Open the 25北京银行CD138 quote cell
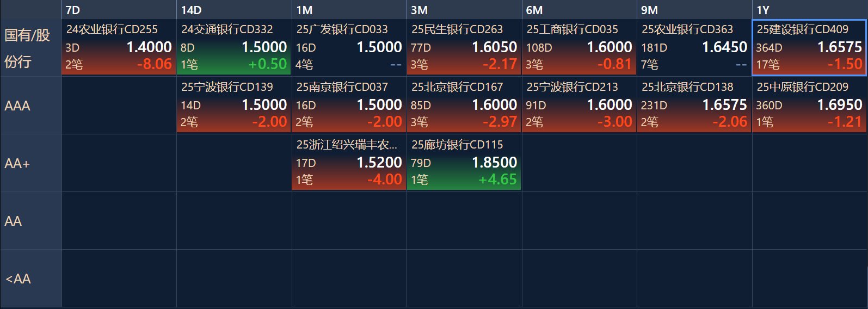This screenshot has height=309, width=868. (694, 105)
